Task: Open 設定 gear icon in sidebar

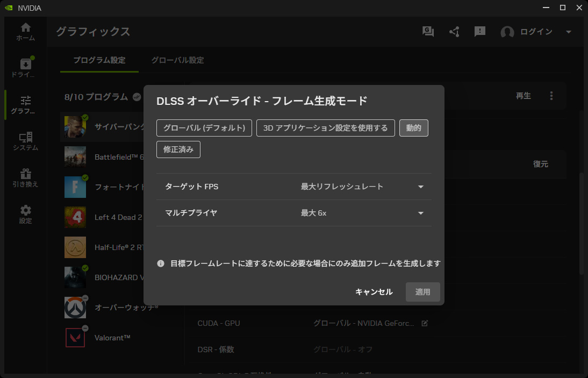Action: 25,215
